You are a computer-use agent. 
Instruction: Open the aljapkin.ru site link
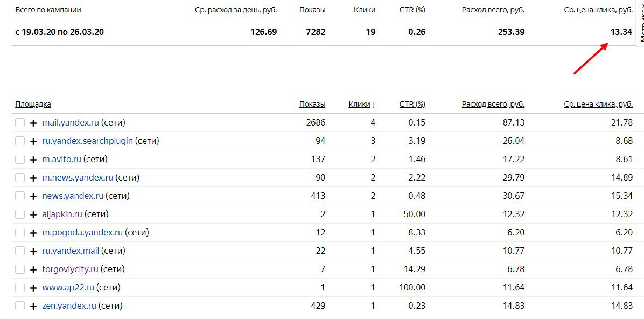pyautogui.click(x=62, y=214)
